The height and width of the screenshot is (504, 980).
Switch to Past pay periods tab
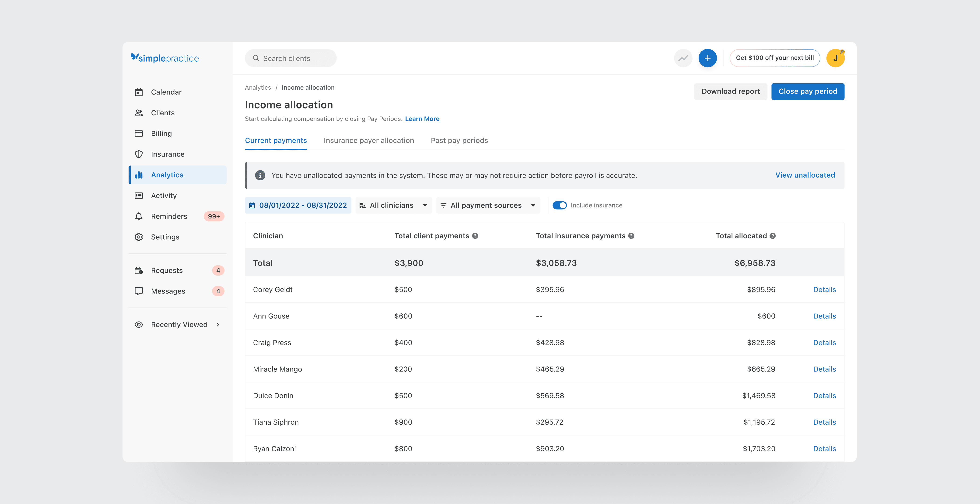click(459, 140)
